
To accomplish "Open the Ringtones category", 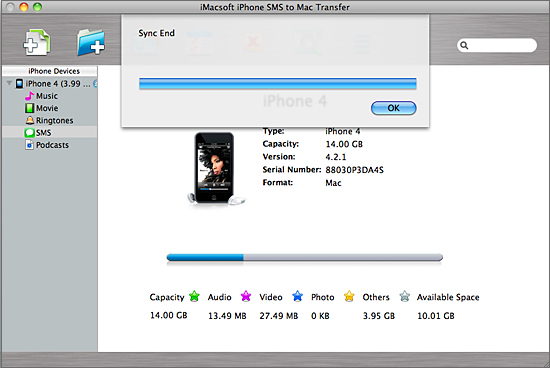I will [54, 120].
